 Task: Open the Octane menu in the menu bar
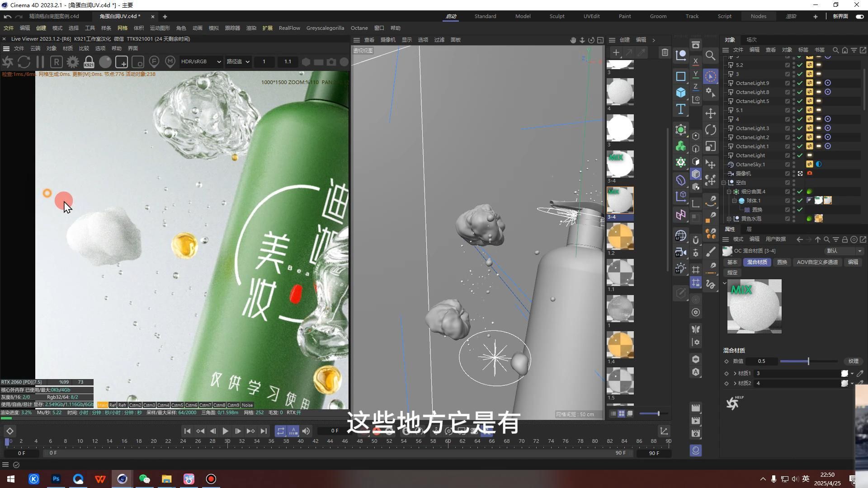pos(359,28)
